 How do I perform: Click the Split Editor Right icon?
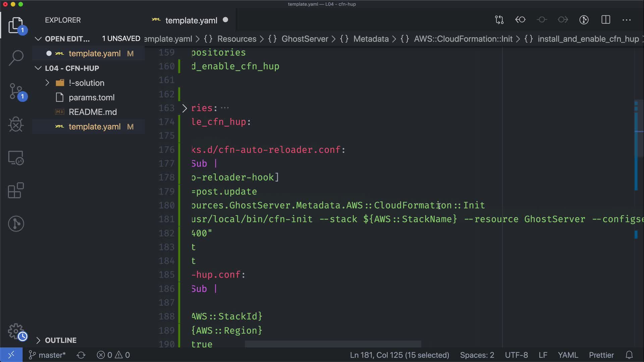[606, 20]
